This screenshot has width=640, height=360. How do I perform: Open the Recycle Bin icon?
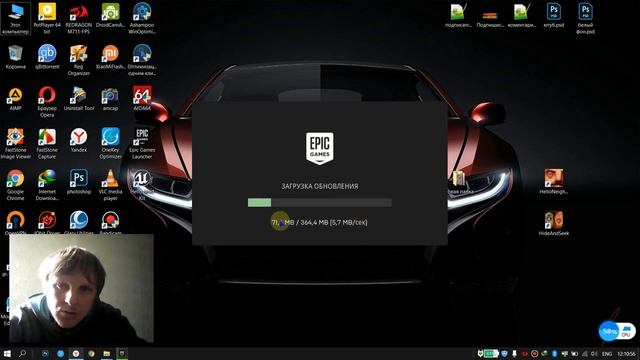[x=16, y=57]
